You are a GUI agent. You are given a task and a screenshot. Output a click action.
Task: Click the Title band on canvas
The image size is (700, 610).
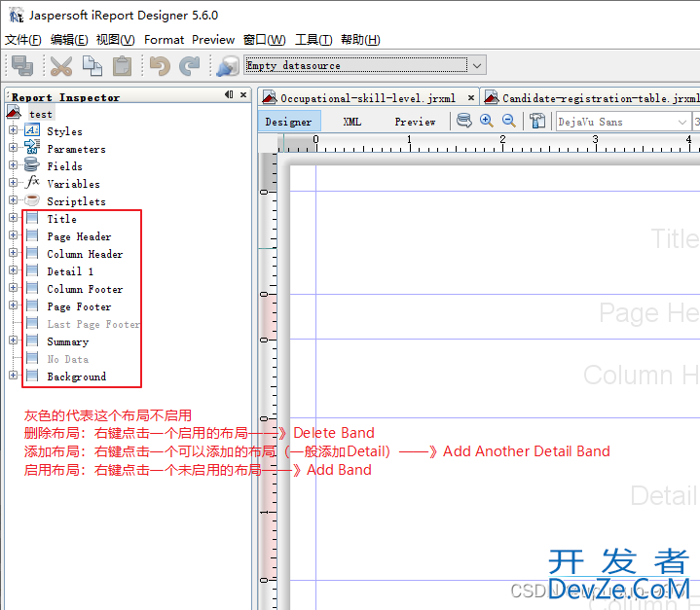pos(495,242)
